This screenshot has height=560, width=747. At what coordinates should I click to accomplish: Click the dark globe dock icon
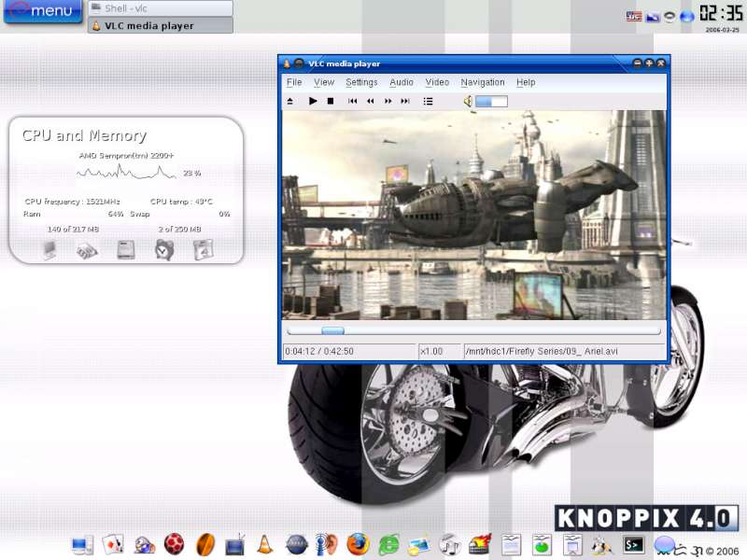click(x=296, y=544)
